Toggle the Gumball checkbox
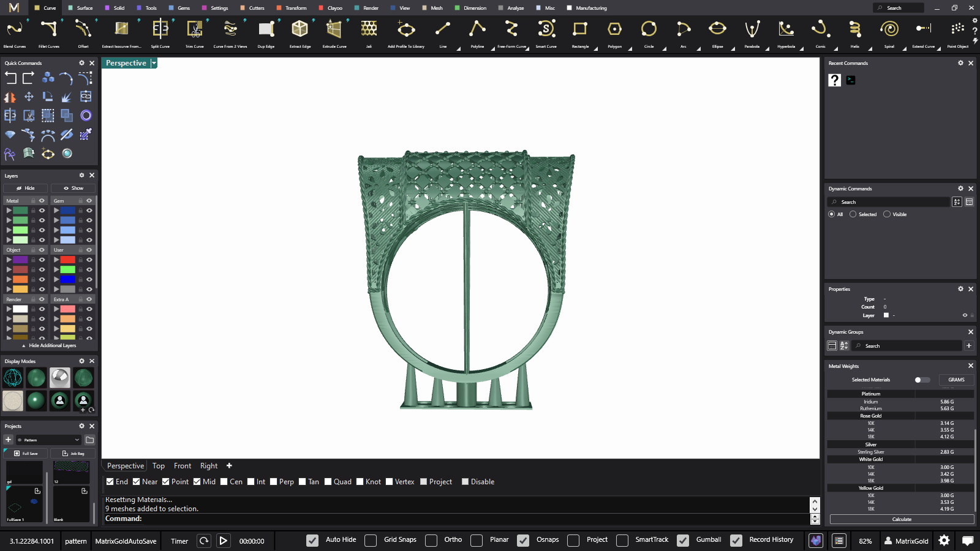Viewport: 980px width, 551px height. [683, 541]
